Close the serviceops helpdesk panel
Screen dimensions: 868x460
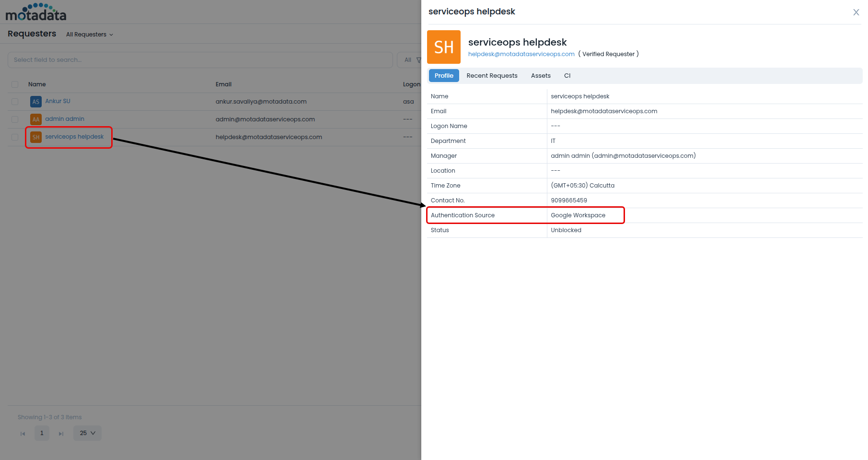856,12
